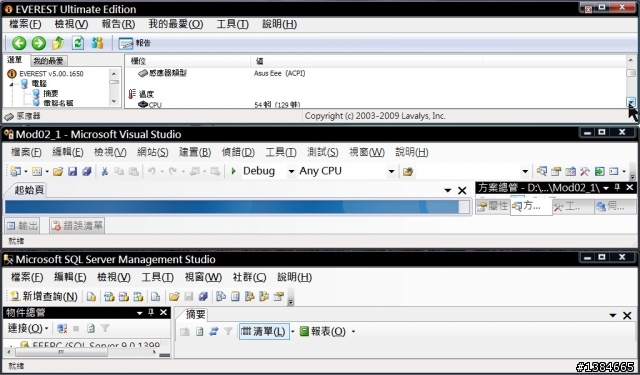The height and width of the screenshot is (375, 640).
Task: Click the green Back arrow in EVEREST
Action: coord(19,43)
